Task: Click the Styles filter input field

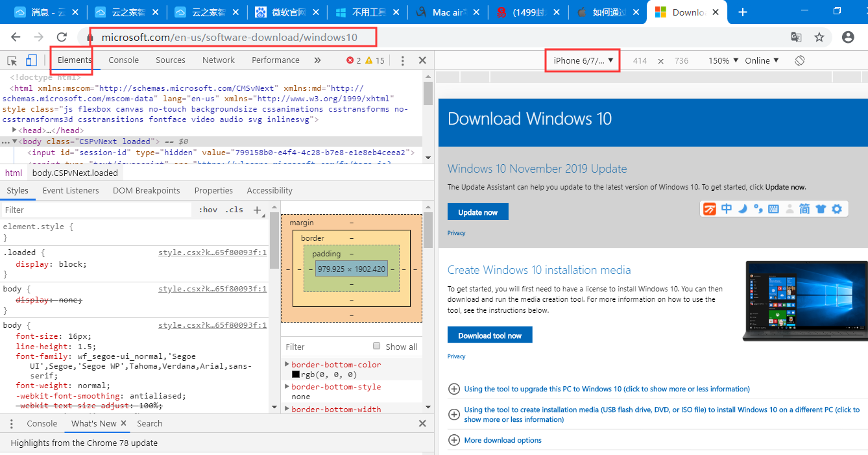Action: 97,210
